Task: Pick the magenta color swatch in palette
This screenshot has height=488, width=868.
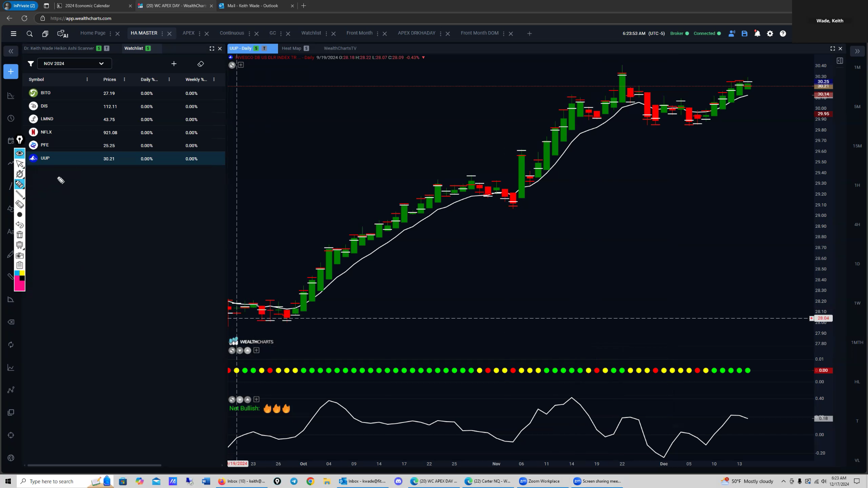Action: [19, 286]
